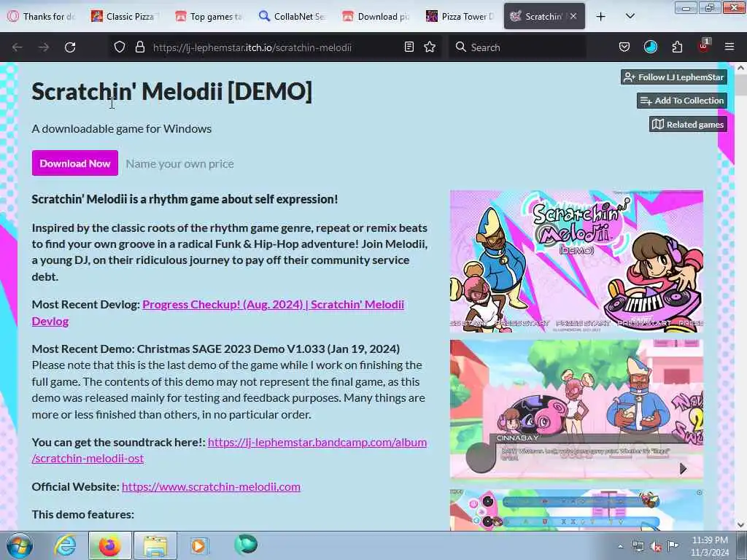Viewport: 747px width, 560px height.
Task: Switch to the Pizza Tower tab
Action: pyautogui.click(x=461, y=17)
